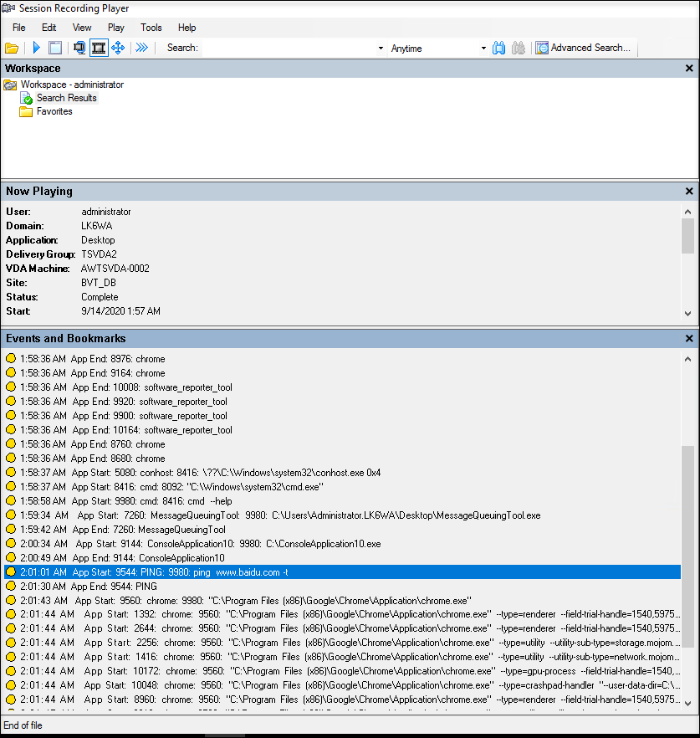Click the Stop playback icon
The width and height of the screenshot is (700, 738).
[55, 48]
